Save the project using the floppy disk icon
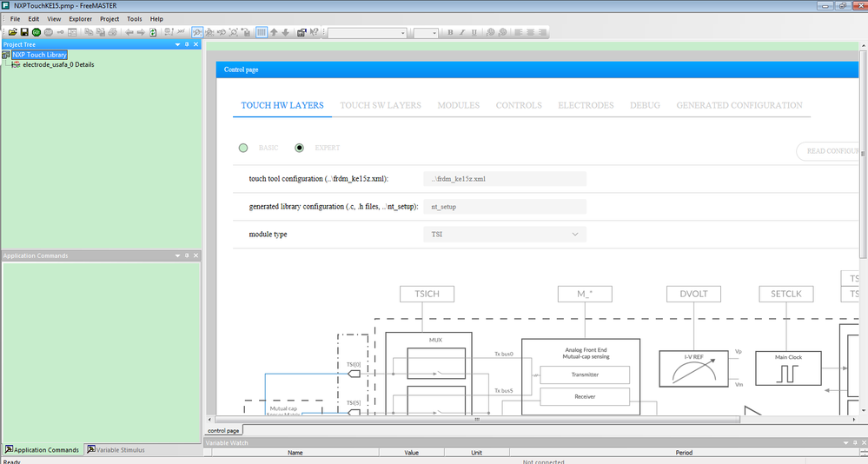 (x=24, y=32)
